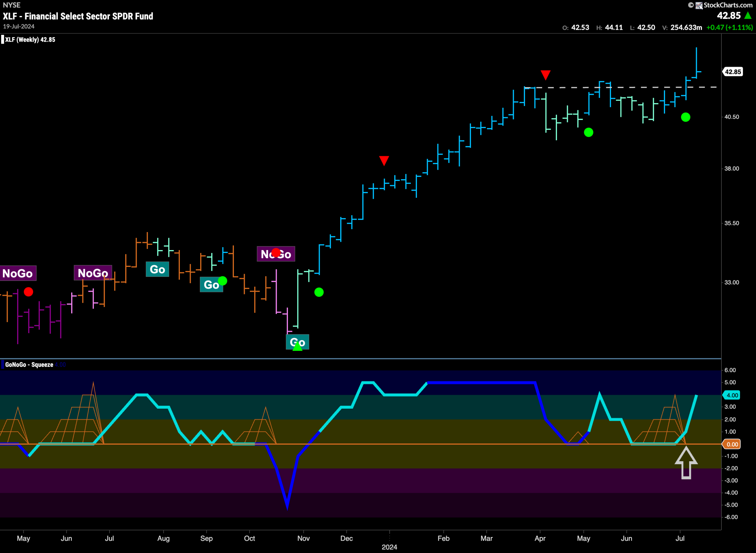This screenshot has height=553, width=756.
Task: Click the green dot below the July bars
Action: [x=685, y=117]
